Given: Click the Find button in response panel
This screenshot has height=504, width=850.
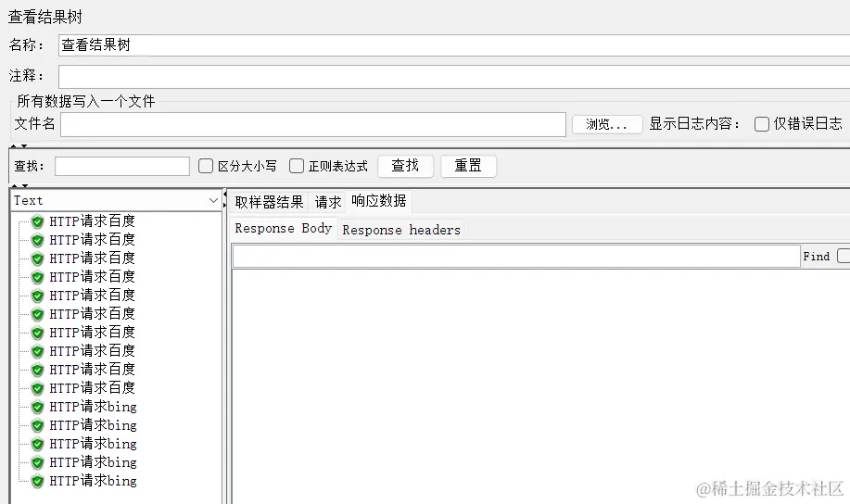Looking at the screenshot, I should tap(817, 257).
